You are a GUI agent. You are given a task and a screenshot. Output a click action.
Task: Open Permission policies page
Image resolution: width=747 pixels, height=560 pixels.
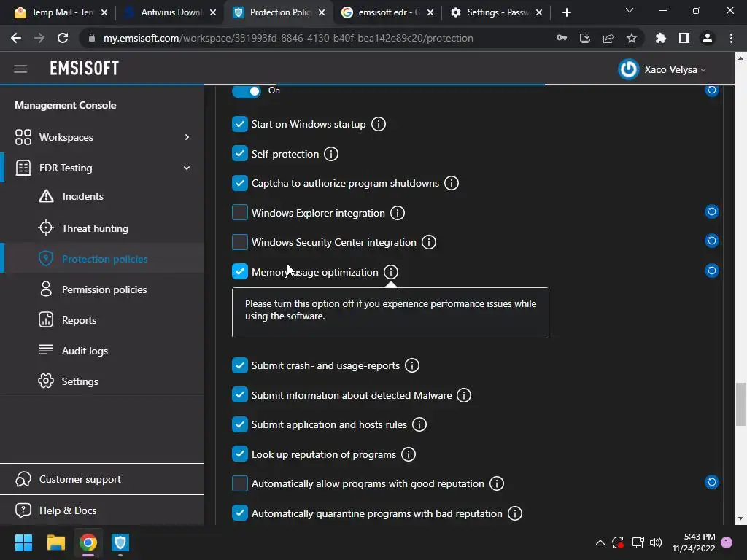104,289
